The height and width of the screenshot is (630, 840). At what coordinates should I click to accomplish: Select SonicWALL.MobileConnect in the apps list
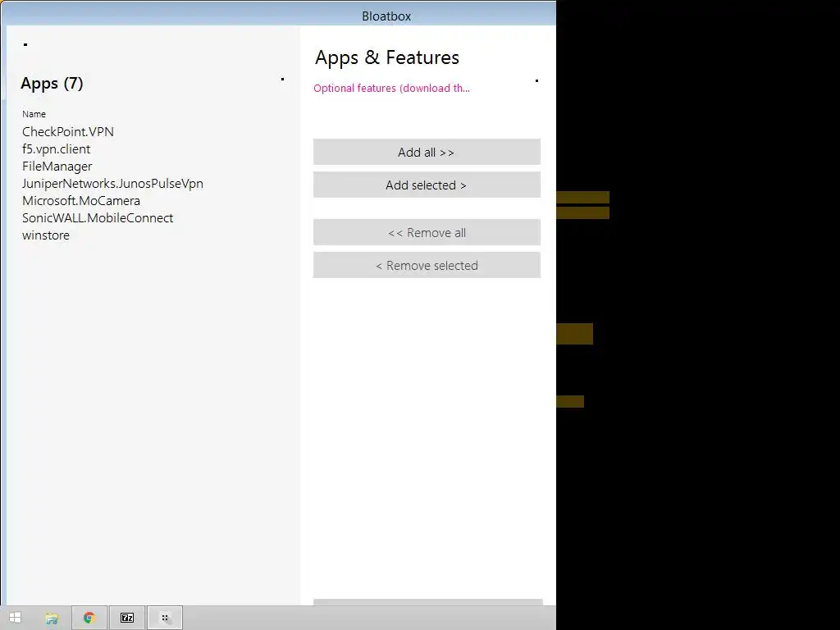tap(98, 218)
